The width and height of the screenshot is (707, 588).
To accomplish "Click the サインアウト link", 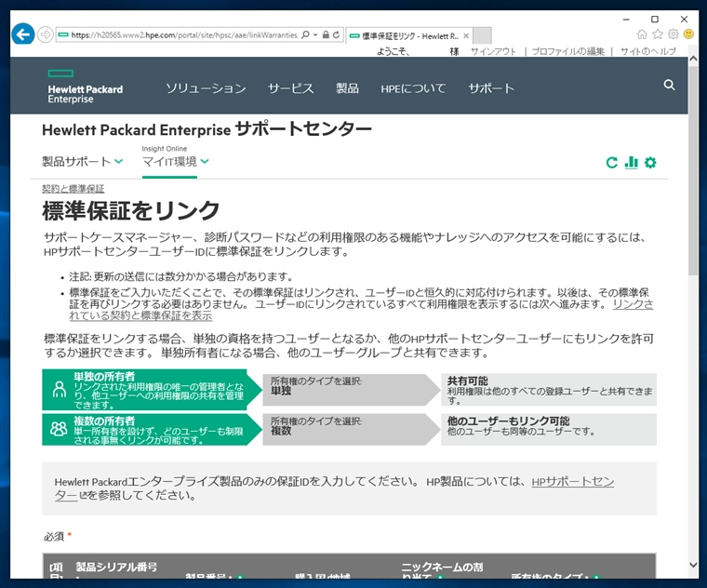I will click(x=493, y=51).
